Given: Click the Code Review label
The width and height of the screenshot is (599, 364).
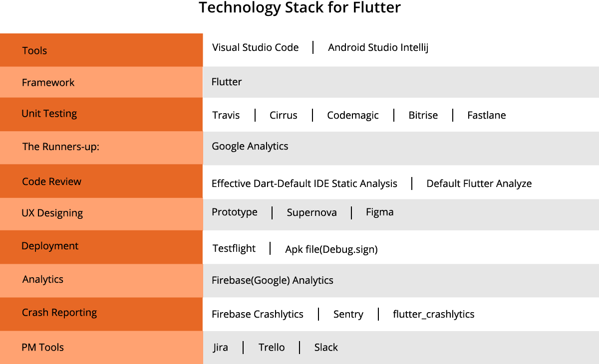Looking at the screenshot, I should (51, 182).
